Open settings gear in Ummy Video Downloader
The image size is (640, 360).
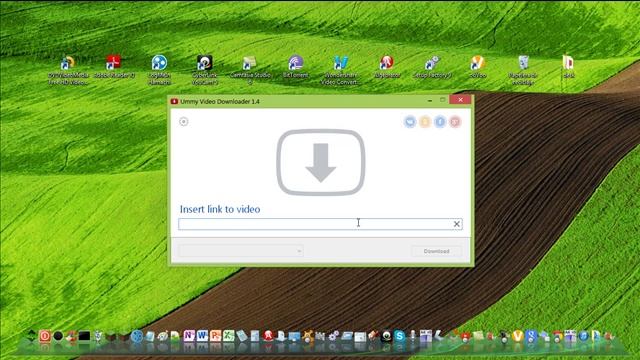coord(184,122)
